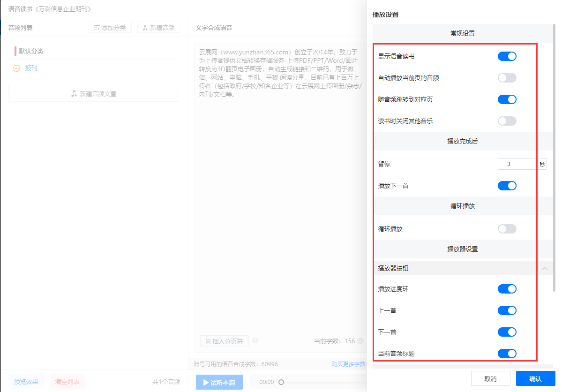Viewport: 562px width, 392px height.
Task: Click 取消 to dismiss settings
Action: click(490, 379)
